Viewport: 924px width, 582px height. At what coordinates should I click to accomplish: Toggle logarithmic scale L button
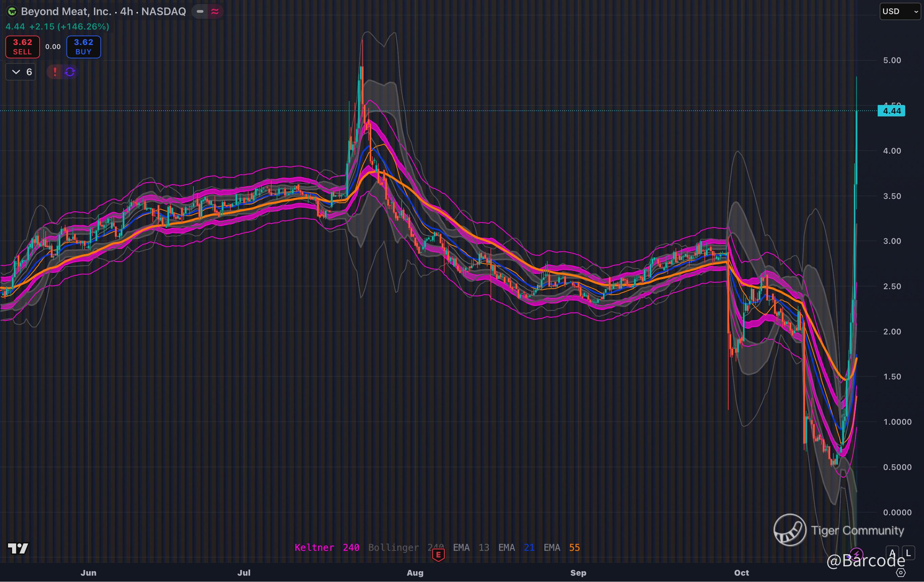tap(908, 553)
